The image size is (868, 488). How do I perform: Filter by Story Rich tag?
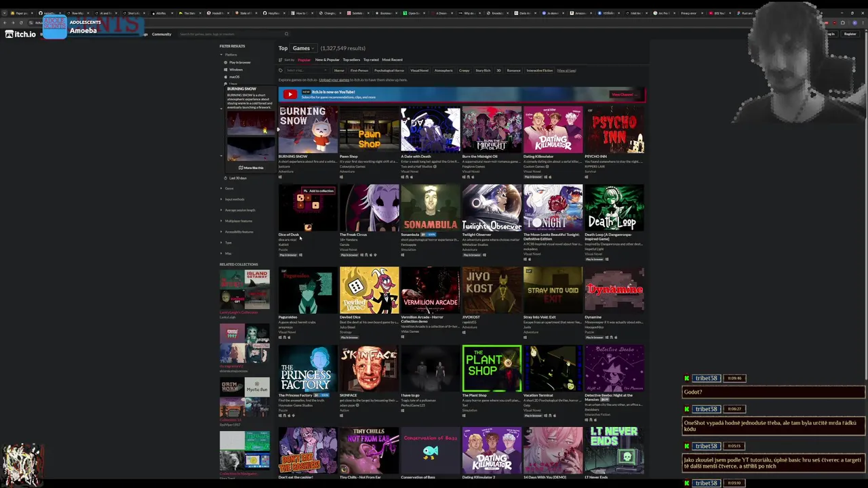coord(483,70)
